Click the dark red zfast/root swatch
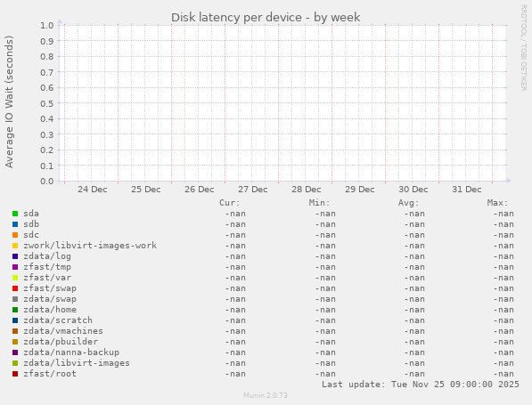The image size is (532, 405). [x=15, y=374]
